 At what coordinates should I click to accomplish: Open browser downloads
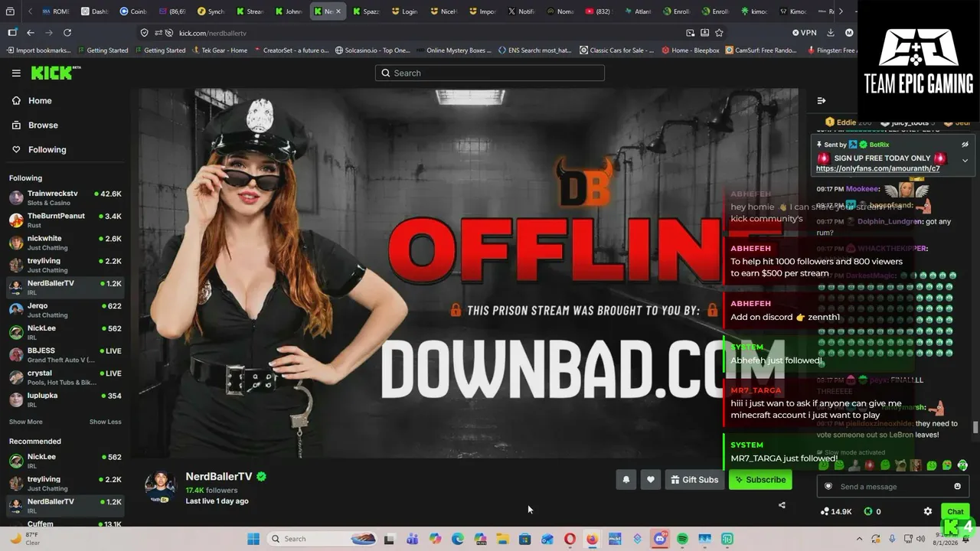831,33
